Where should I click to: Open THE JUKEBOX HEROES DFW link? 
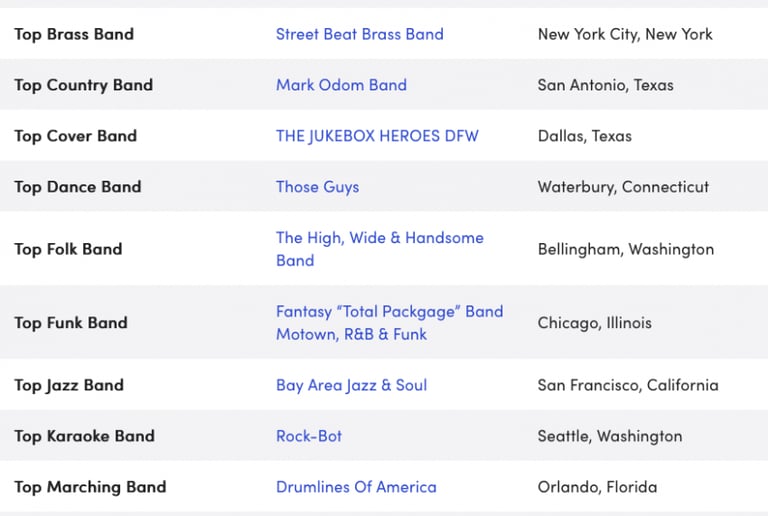pyautogui.click(x=377, y=136)
